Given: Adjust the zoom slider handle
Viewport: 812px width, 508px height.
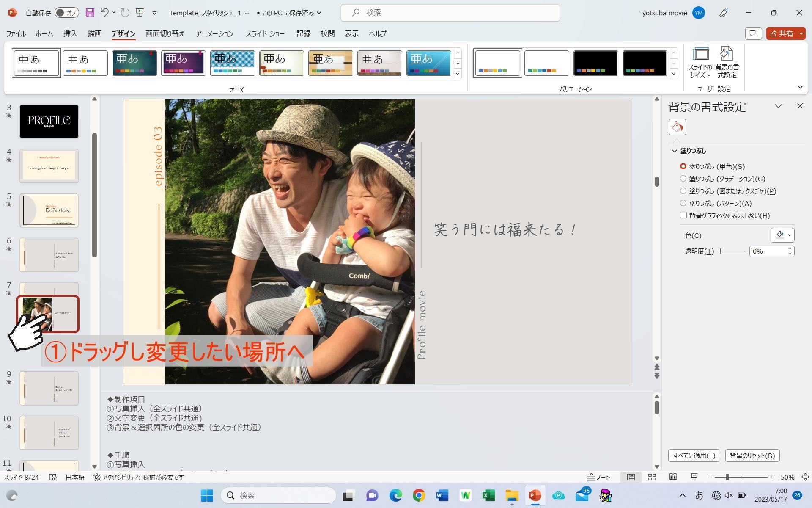Looking at the screenshot, I should tap(727, 477).
